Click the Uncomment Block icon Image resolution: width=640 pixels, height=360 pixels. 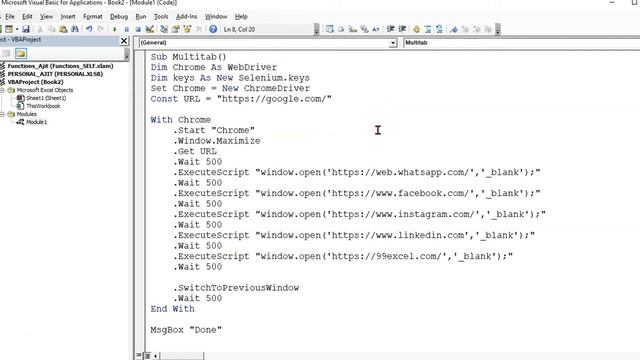coord(439,29)
